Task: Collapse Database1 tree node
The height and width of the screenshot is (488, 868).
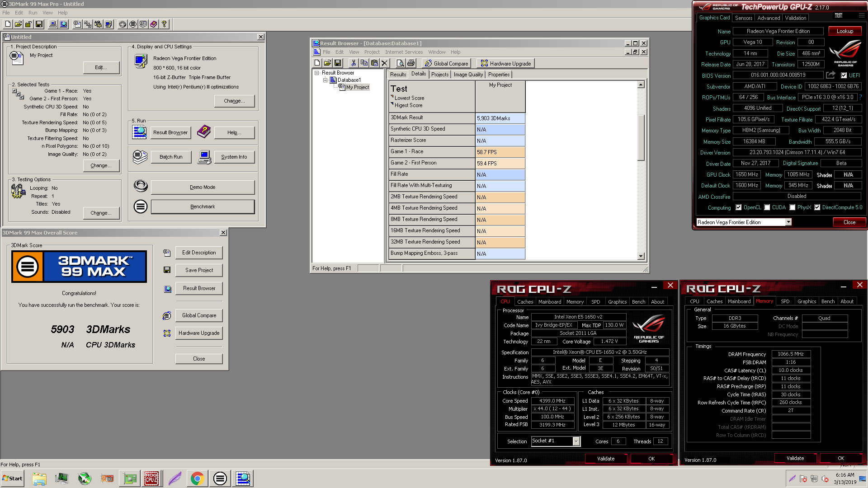Action: pyautogui.click(x=325, y=80)
